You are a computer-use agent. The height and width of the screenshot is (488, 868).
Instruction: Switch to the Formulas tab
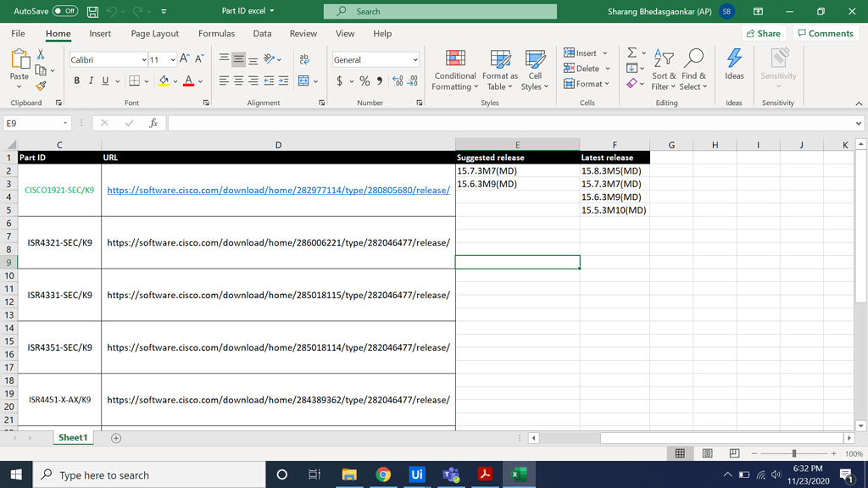216,33
